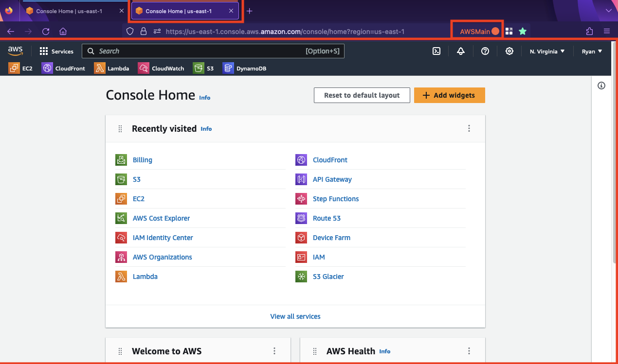Click the EC2 icon in Recently visited
Image resolution: width=618 pixels, height=364 pixels.
[x=121, y=199]
